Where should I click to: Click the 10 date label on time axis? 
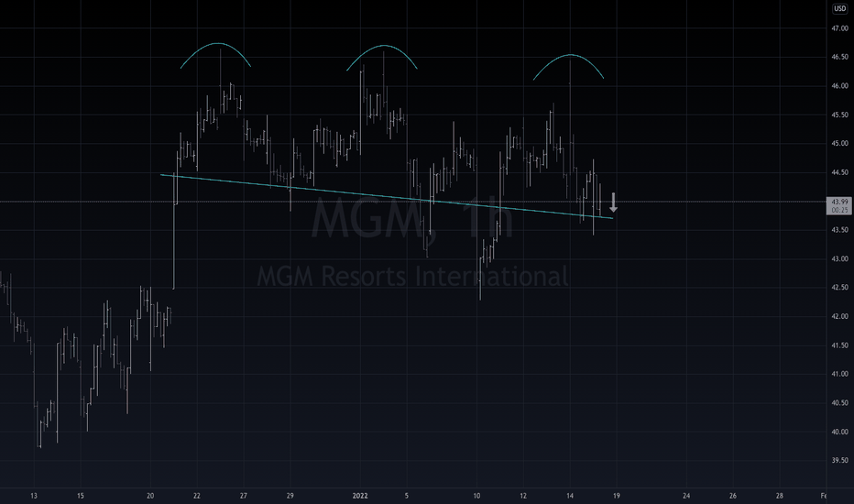coord(476,496)
